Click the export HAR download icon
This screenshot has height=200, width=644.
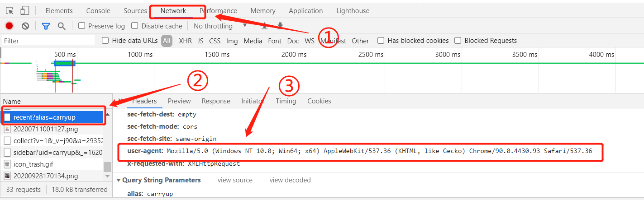280,26
